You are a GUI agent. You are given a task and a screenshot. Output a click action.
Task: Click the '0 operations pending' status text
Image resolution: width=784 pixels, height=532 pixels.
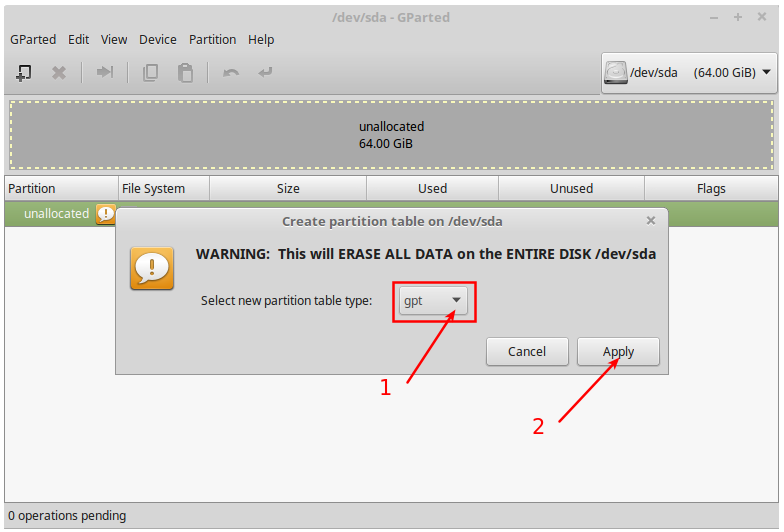click(67, 516)
